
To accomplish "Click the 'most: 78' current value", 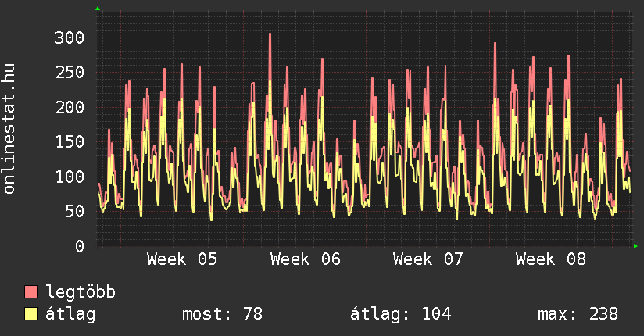I will pyautogui.click(x=222, y=314).
